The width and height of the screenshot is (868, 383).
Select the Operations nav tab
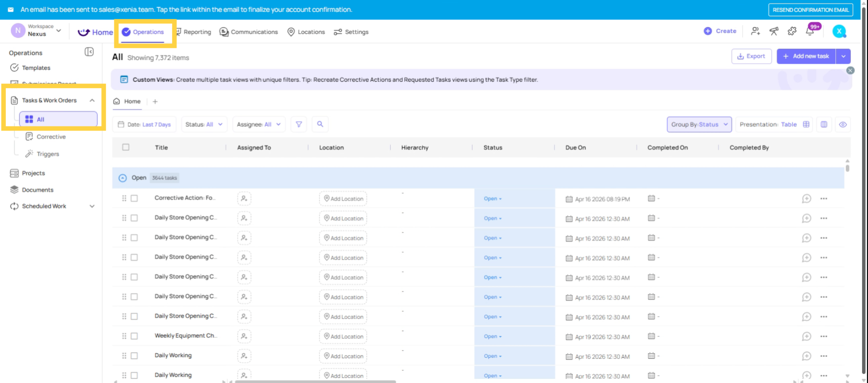(143, 32)
